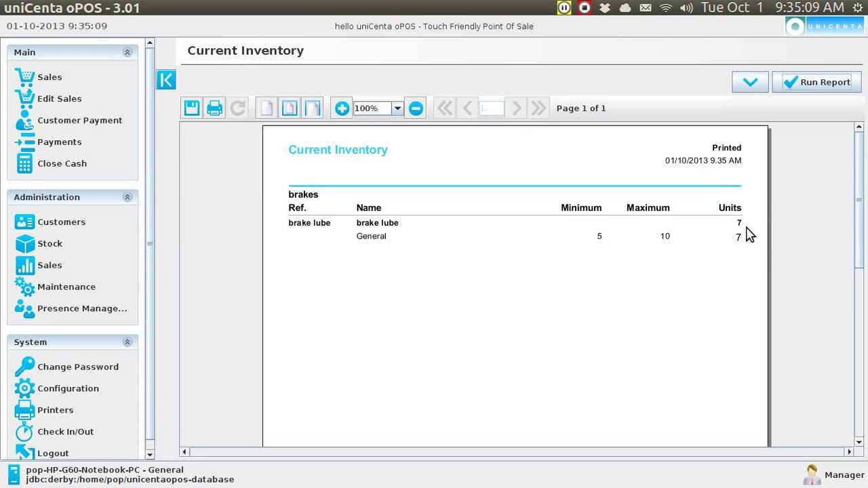Fit report page in view
The height and width of the screenshot is (488, 868).
click(x=290, y=108)
